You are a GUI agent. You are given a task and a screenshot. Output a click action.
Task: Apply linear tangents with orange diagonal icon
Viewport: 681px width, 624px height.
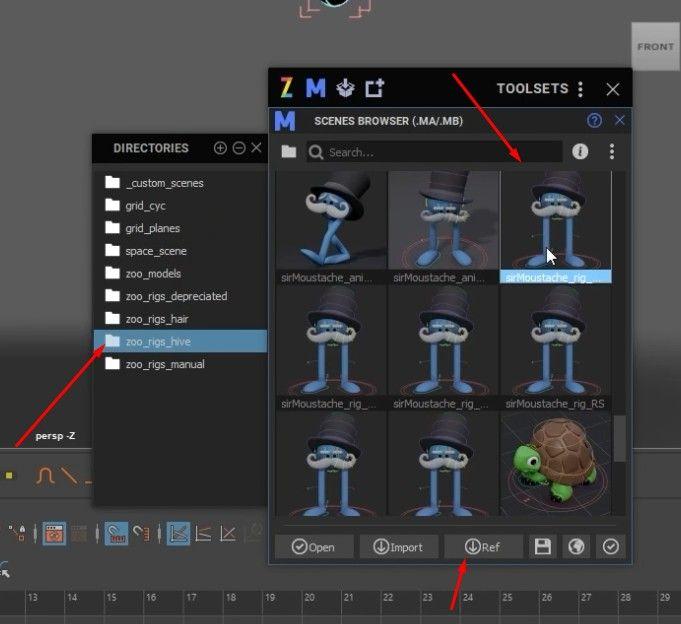pos(69,475)
